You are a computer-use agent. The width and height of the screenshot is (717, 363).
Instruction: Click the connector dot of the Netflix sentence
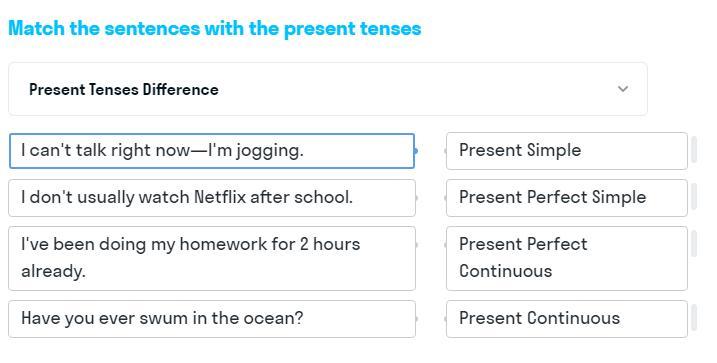pyautogui.click(x=416, y=198)
